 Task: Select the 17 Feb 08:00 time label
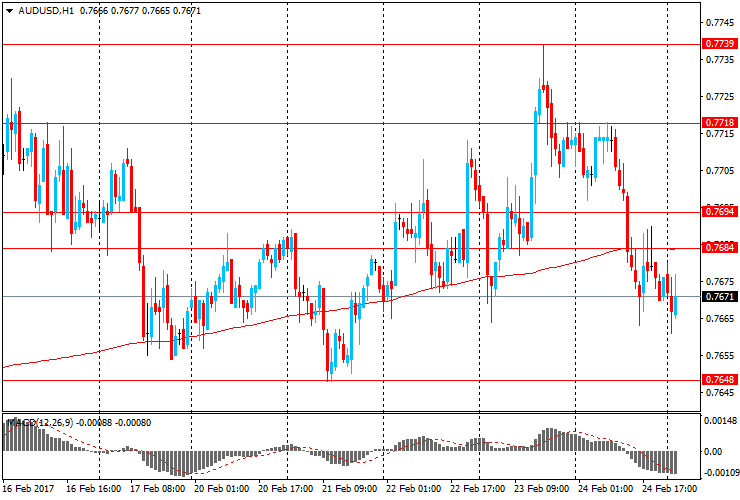click(158, 490)
